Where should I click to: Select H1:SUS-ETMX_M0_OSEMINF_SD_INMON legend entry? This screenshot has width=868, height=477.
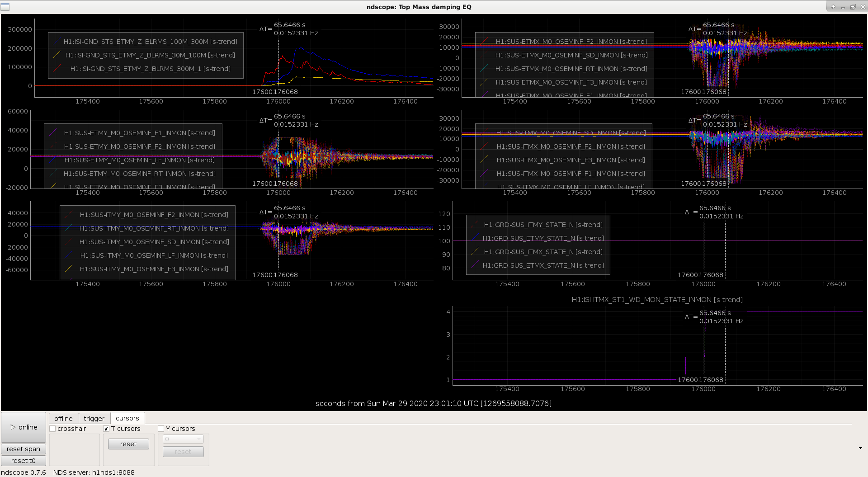coord(571,55)
